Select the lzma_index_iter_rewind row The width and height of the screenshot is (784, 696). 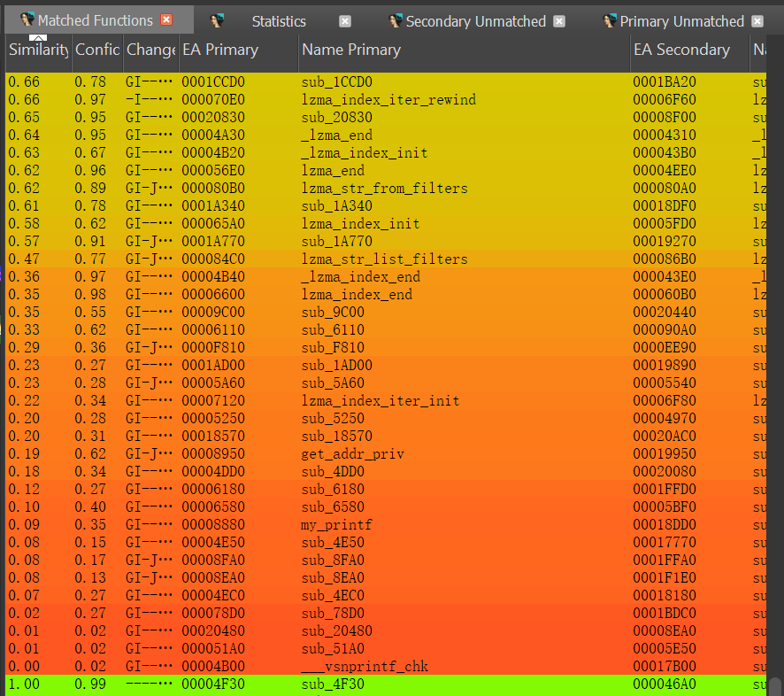point(388,100)
